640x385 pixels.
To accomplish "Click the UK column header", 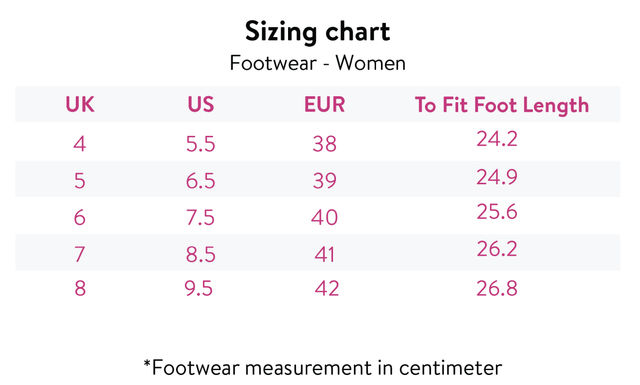I will coord(80,105).
